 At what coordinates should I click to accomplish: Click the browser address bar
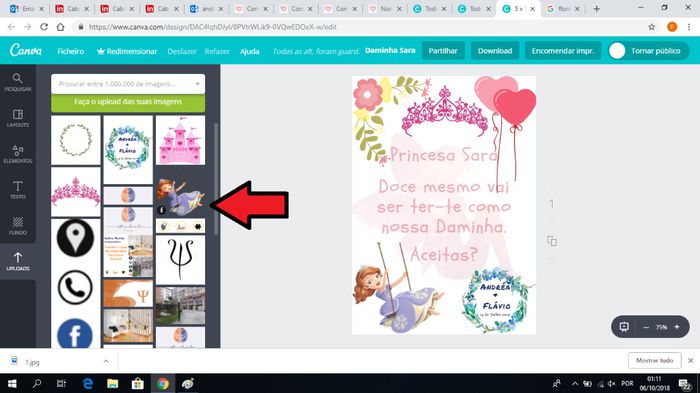[x=357, y=27]
